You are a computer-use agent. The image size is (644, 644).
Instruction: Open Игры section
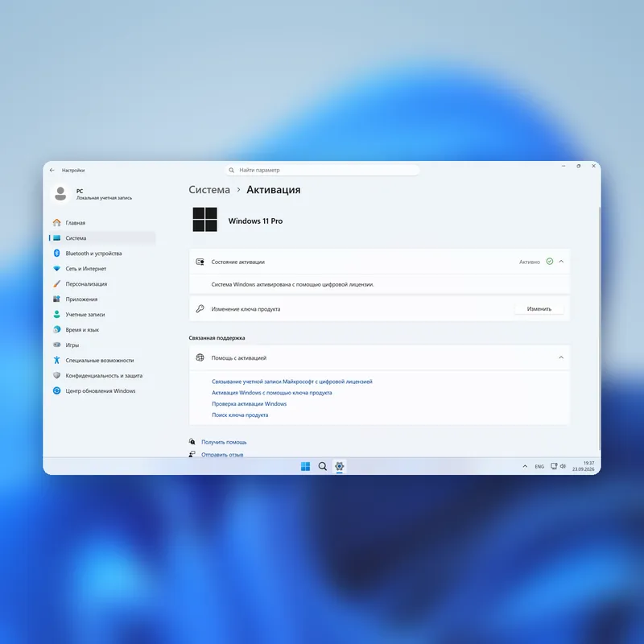[102, 345]
